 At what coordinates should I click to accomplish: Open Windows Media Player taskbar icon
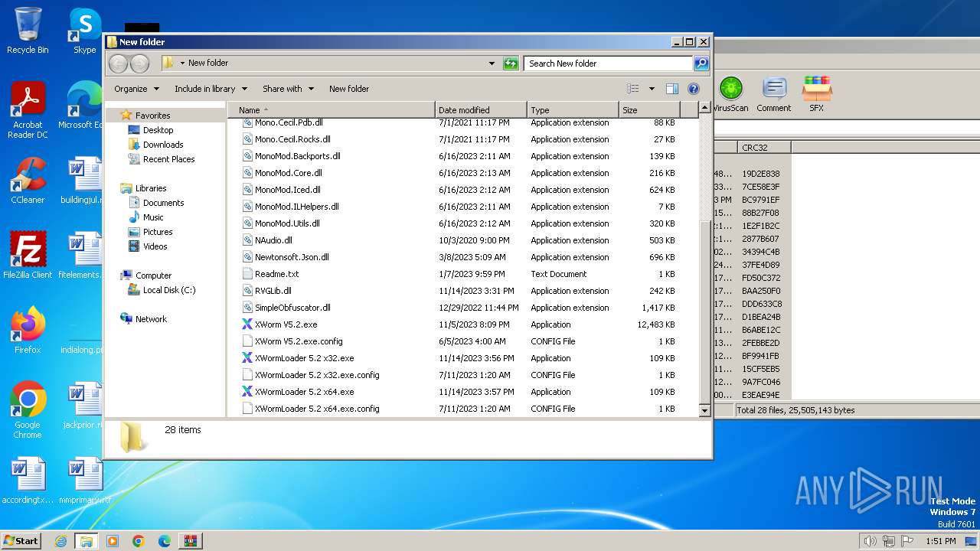click(x=113, y=541)
